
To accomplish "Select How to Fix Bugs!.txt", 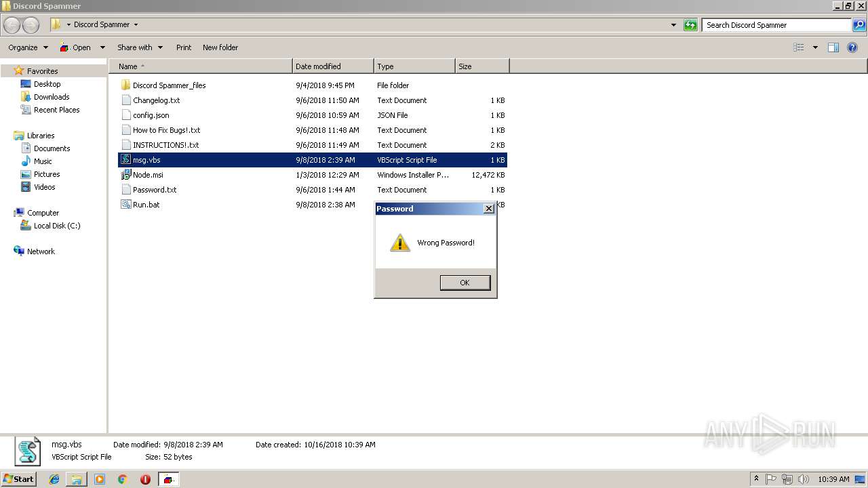I will tap(166, 130).
